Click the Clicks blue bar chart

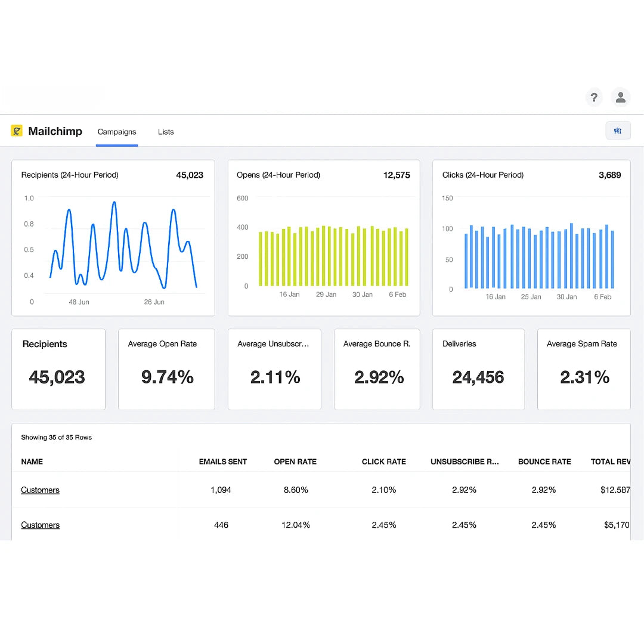tap(538, 256)
